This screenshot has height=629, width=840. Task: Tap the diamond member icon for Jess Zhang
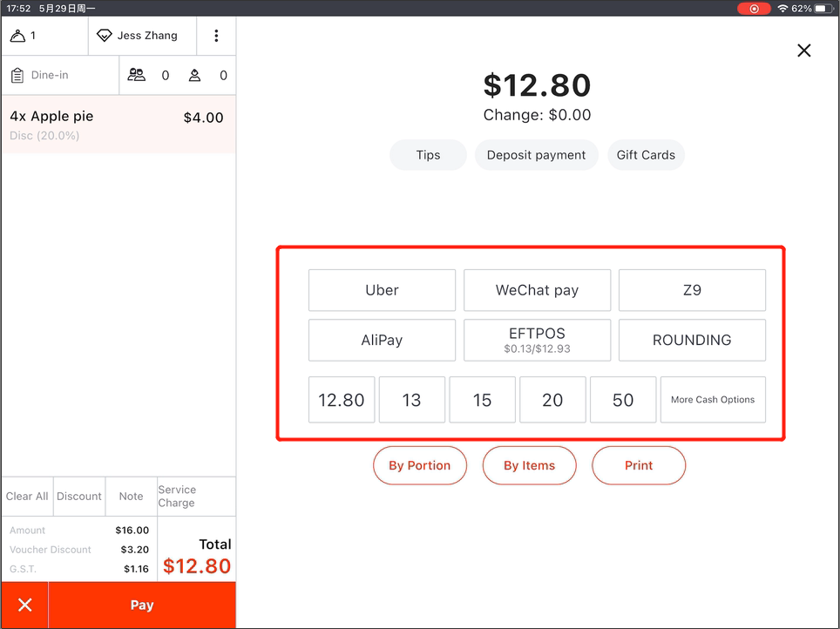(x=105, y=36)
